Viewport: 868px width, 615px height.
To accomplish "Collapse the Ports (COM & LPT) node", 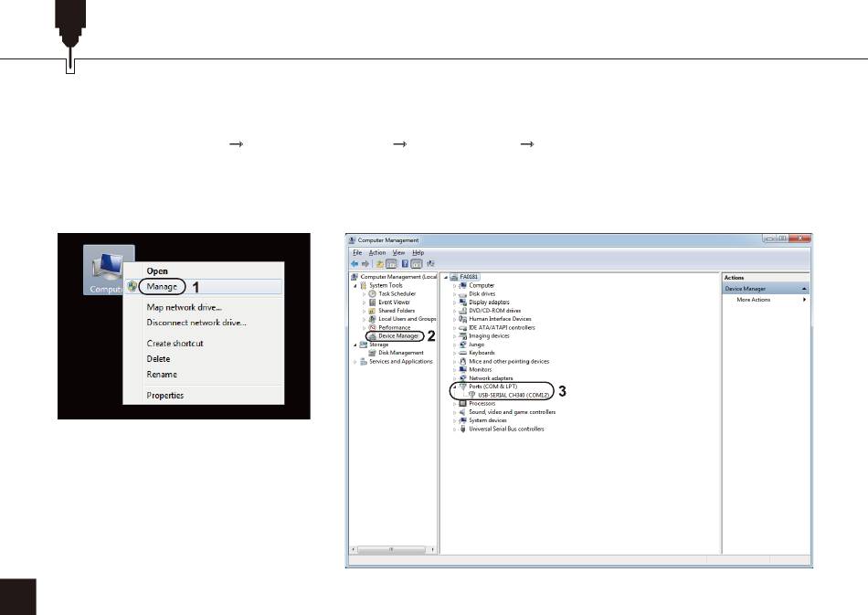I will click(x=454, y=387).
